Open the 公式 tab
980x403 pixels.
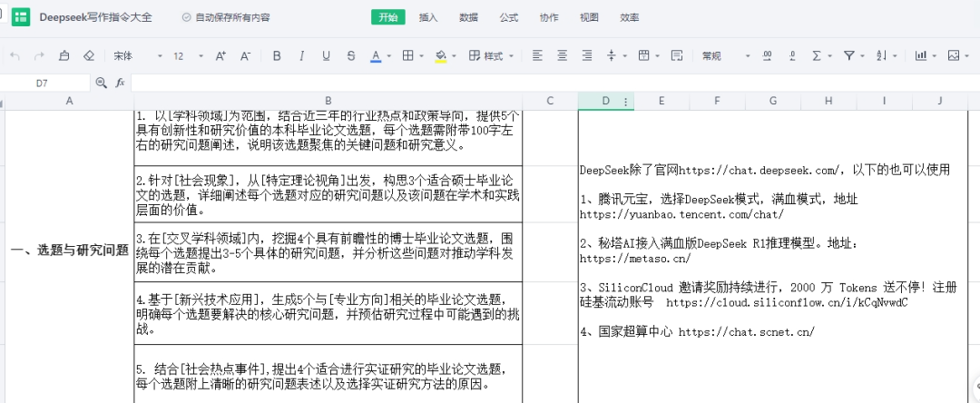(x=509, y=17)
